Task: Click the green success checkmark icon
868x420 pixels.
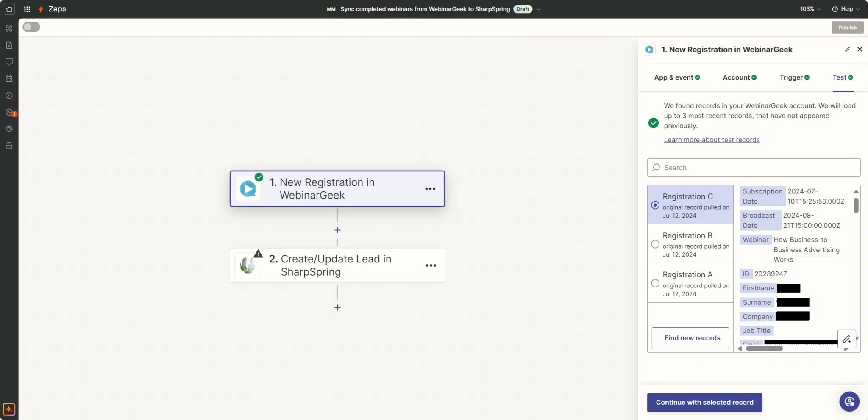Action: coord(653,123)
